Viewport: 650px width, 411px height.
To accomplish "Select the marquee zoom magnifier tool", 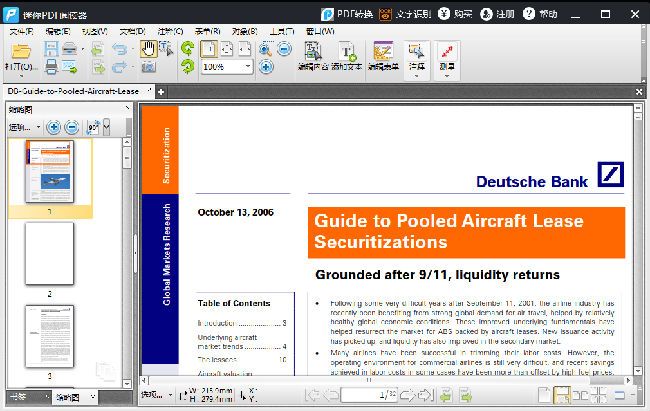I will [265, 49].
